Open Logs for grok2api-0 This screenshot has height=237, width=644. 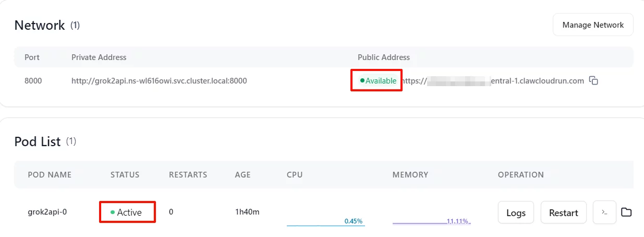[x=516, y=212]
